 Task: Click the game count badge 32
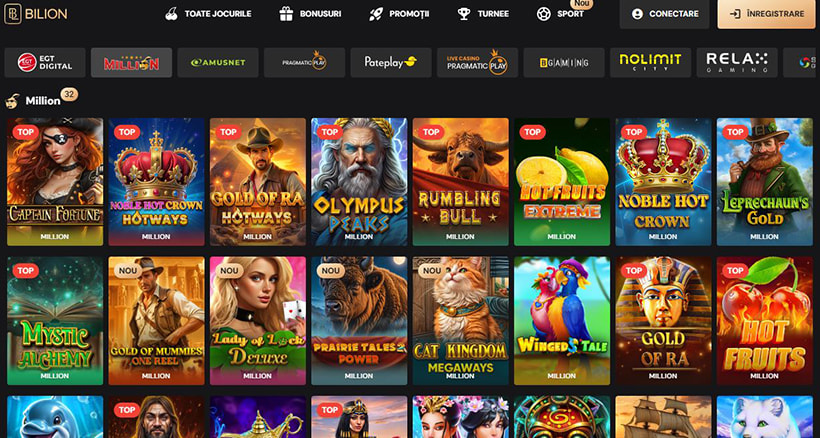click(x=69, y=94)
